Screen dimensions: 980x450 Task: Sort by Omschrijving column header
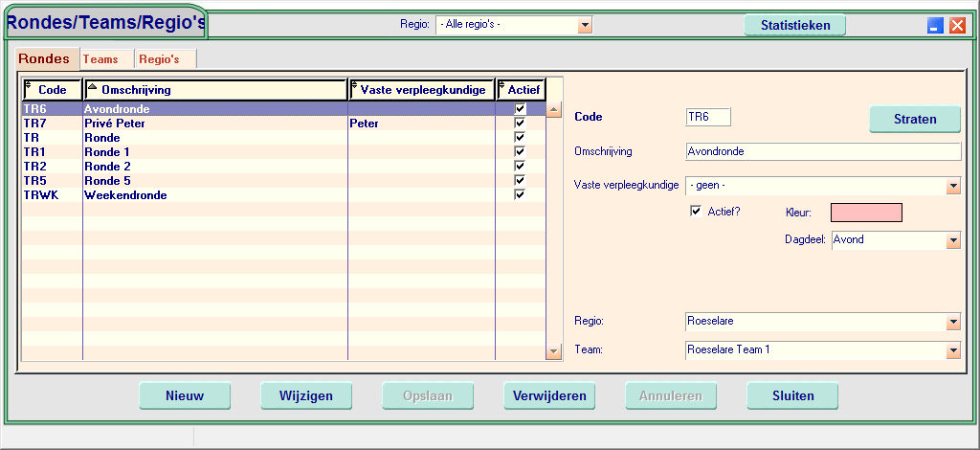214,90
